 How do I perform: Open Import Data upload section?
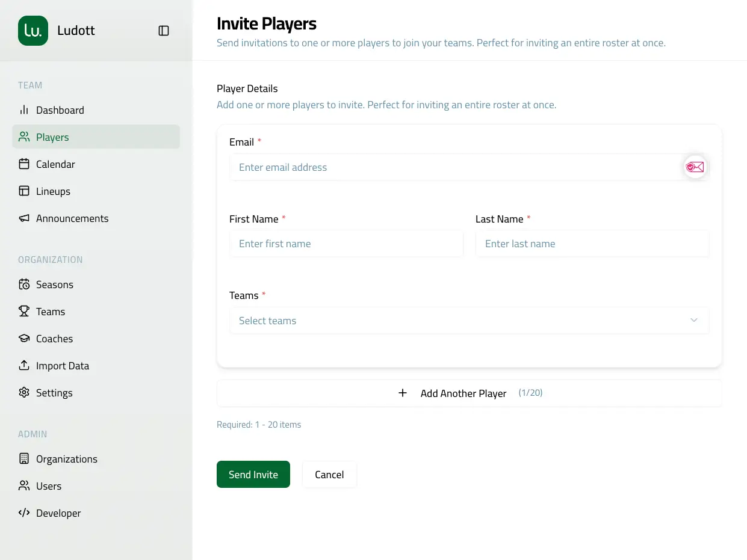63,365
